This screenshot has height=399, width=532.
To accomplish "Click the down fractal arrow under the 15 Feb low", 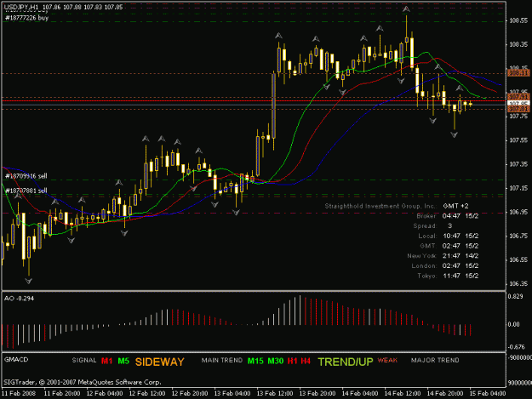I will [x=454, y=135].
